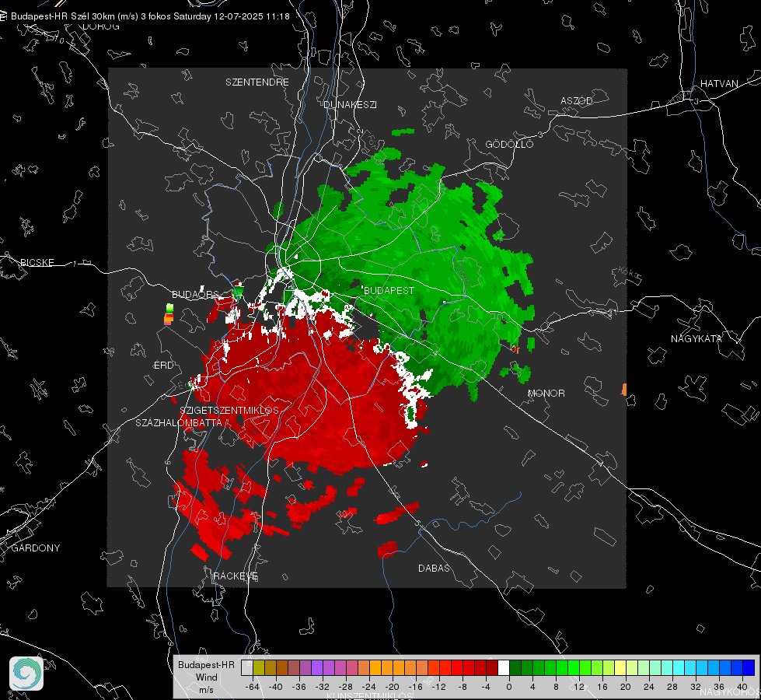The height and width of the screenshot is (700, 761).
Task: Click the ÉRD map label
Action: 163,366
